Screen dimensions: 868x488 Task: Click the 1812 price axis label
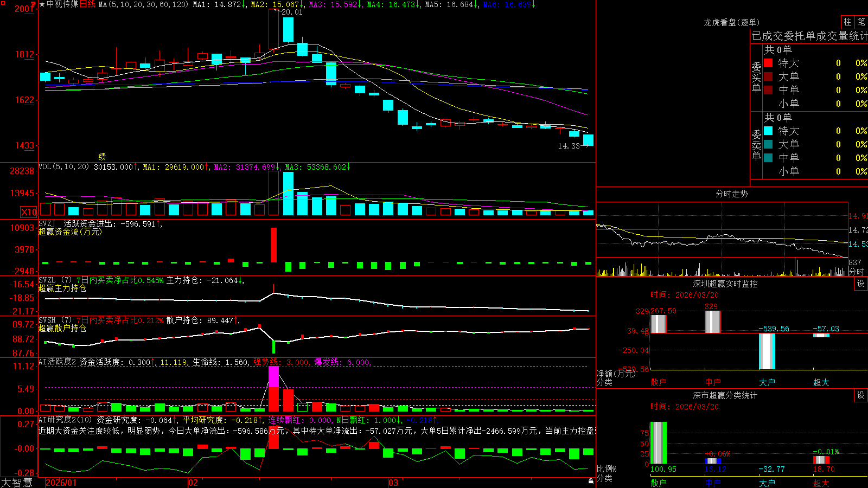coord(24,54)
